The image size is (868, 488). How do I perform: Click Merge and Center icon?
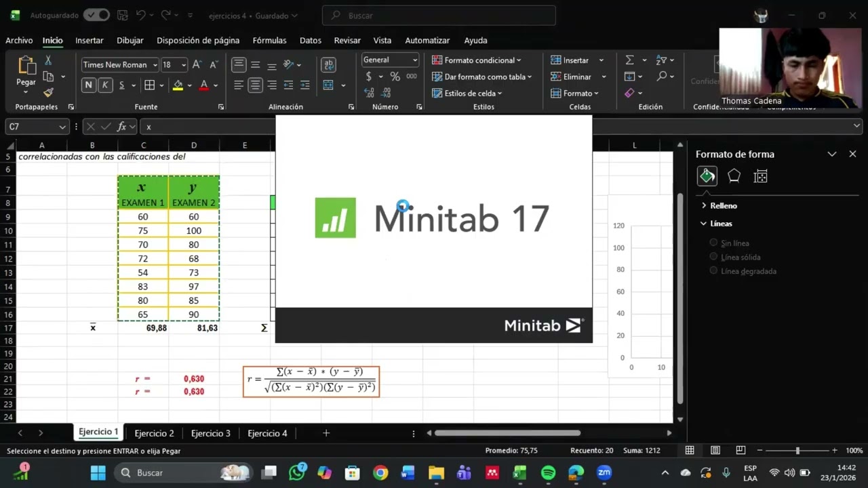pos(329,85)
